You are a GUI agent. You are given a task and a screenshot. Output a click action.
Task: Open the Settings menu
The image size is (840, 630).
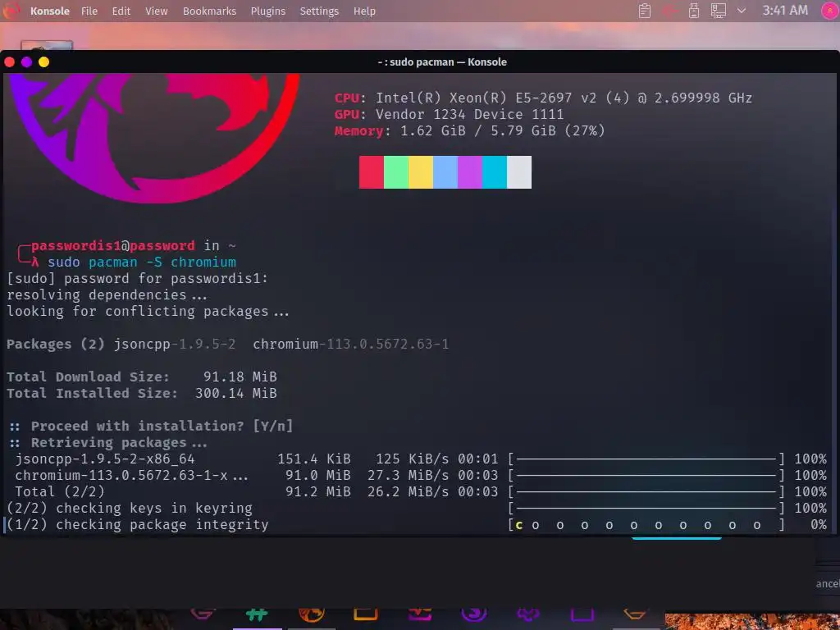point(319,11)
